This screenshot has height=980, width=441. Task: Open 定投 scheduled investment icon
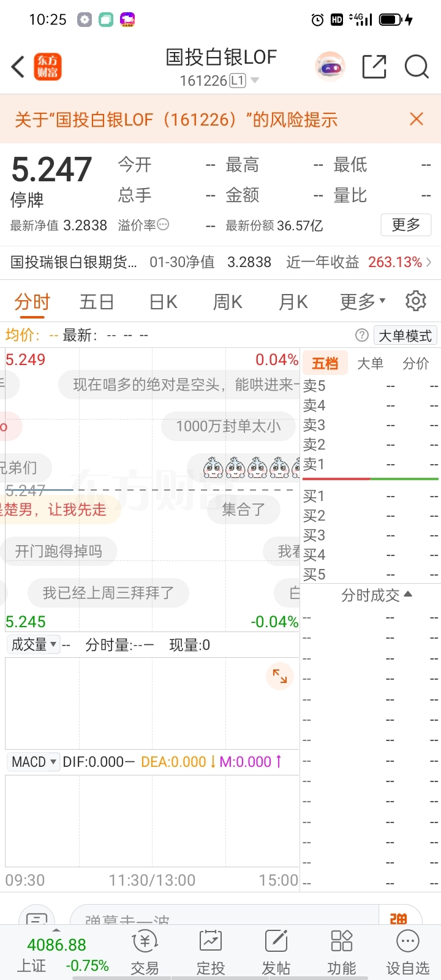click(x=211, y=952)
